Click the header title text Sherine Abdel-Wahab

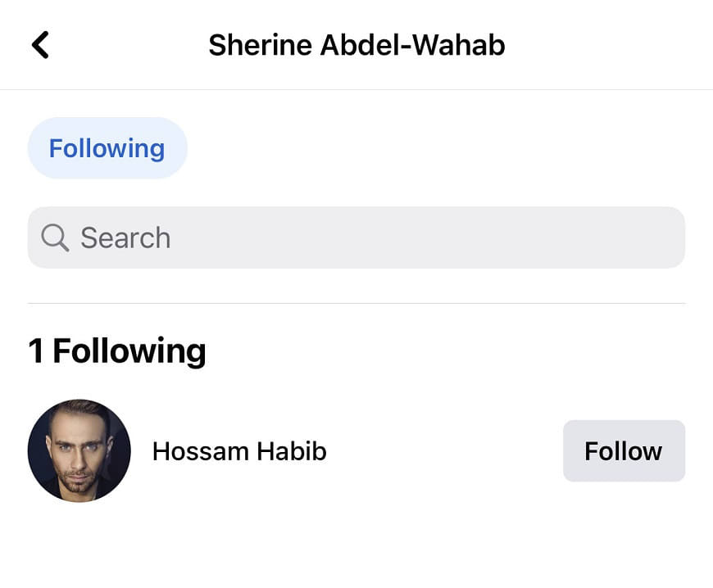pos(356,45)
